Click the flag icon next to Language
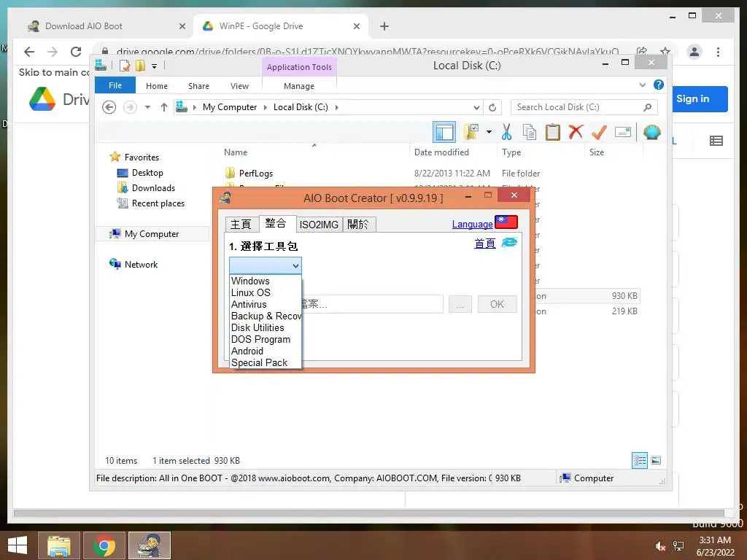The image size is (747, 560). tap(506, 222)
